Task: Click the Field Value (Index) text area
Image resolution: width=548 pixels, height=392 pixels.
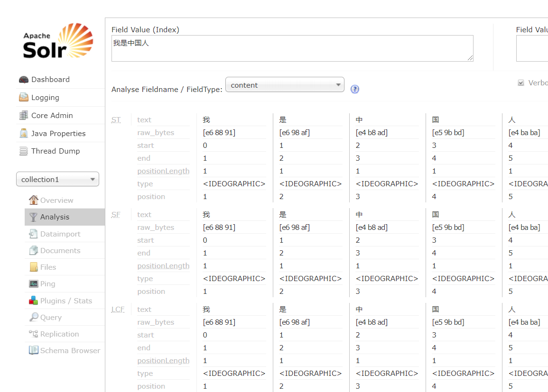Action: [293, 48]
